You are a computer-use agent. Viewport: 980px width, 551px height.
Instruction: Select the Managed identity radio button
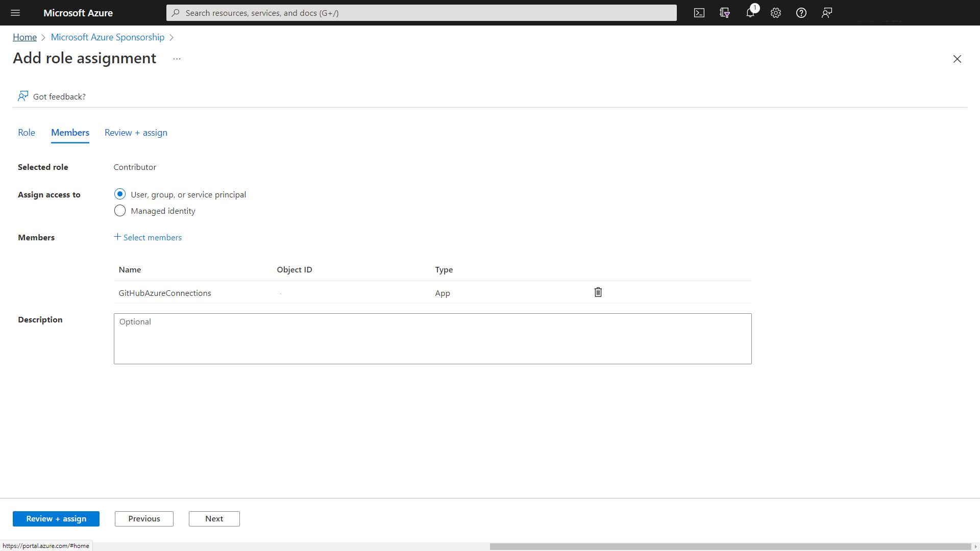point(119,210)
